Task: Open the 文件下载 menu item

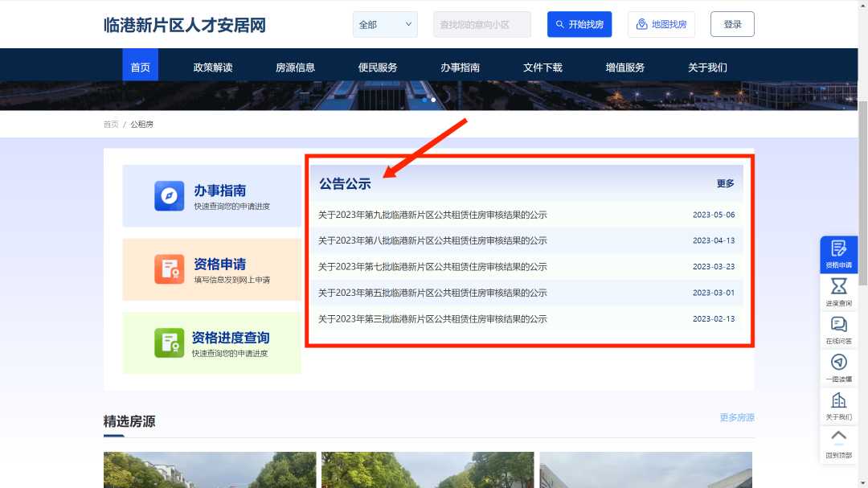Action: coord(542,68)
